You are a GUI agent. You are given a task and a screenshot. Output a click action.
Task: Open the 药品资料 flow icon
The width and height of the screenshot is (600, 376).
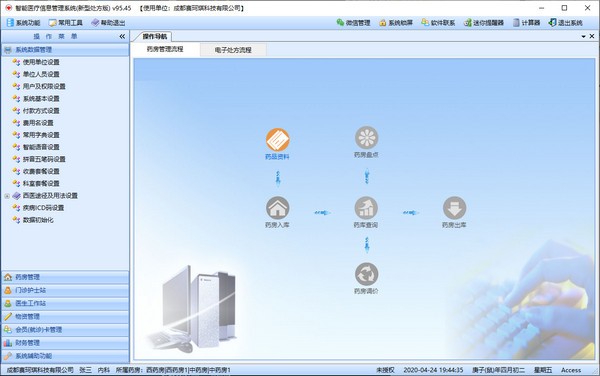point(277,140)
